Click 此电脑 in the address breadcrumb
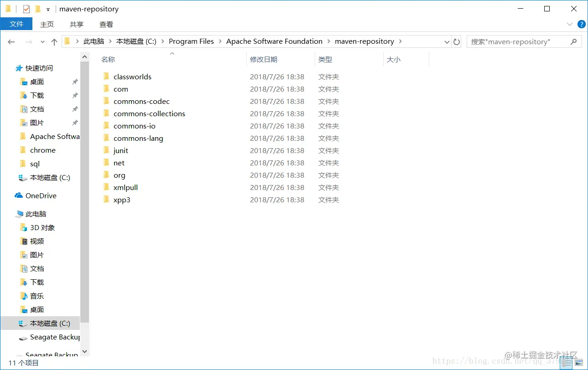 pyautogui.click(x=94, y=41)
